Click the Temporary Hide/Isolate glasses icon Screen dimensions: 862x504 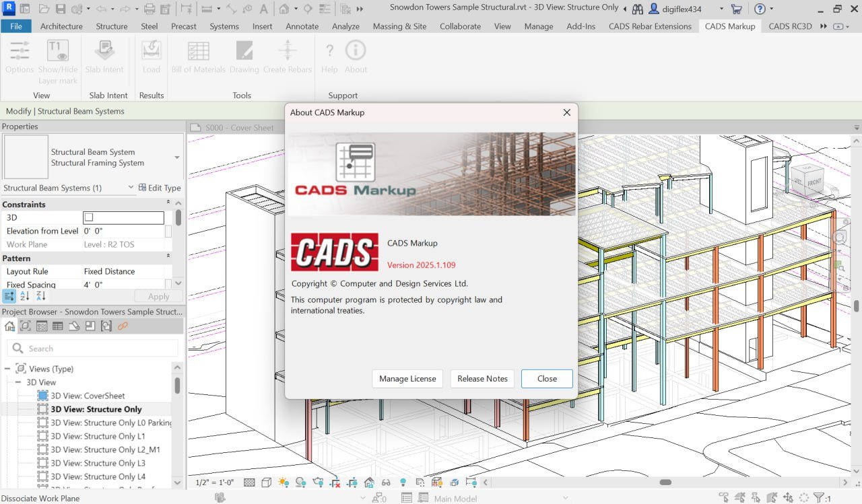(x=386, y=482)
